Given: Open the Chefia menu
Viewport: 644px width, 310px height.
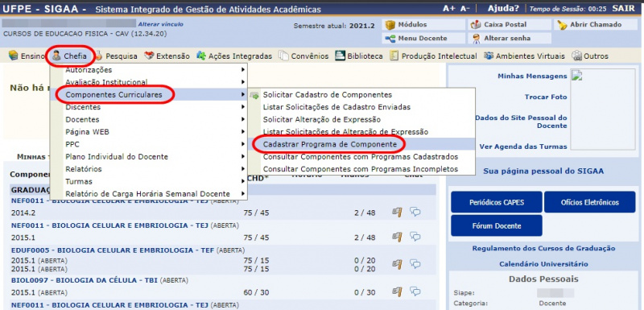Looking at the screenshot, I should (x=70, y=56).
